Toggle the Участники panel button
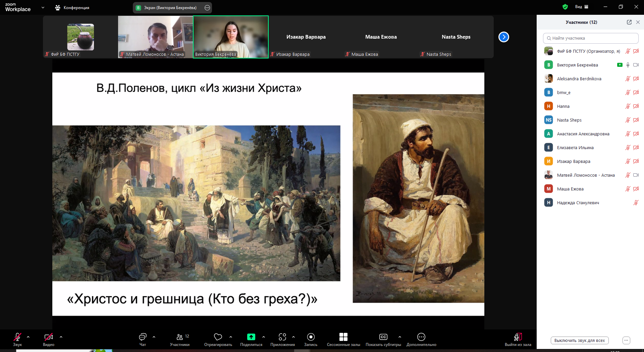The image size is (644, 352). click(180, 339)
